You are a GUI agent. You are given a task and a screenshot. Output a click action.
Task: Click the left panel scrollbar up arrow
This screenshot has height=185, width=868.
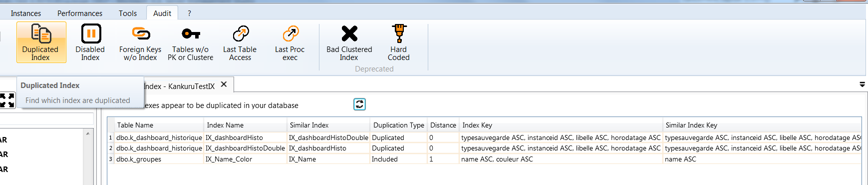[x=88, y=133]
